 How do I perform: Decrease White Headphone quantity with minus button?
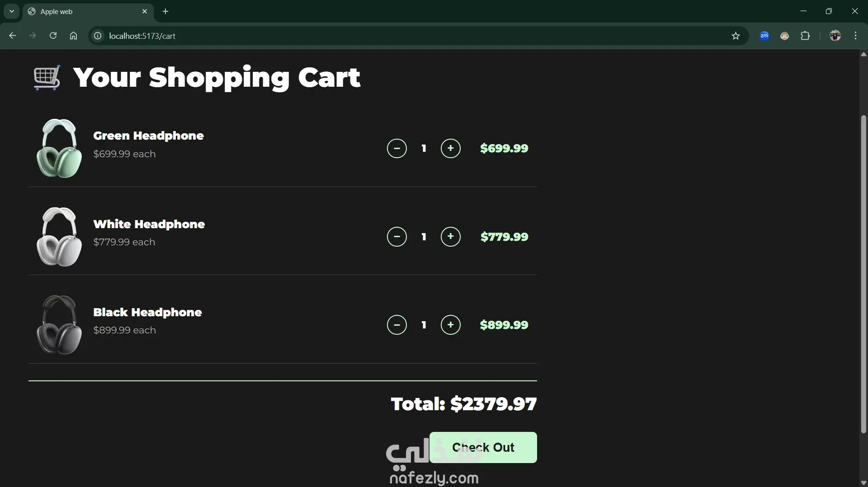click(x=396, y=237)
